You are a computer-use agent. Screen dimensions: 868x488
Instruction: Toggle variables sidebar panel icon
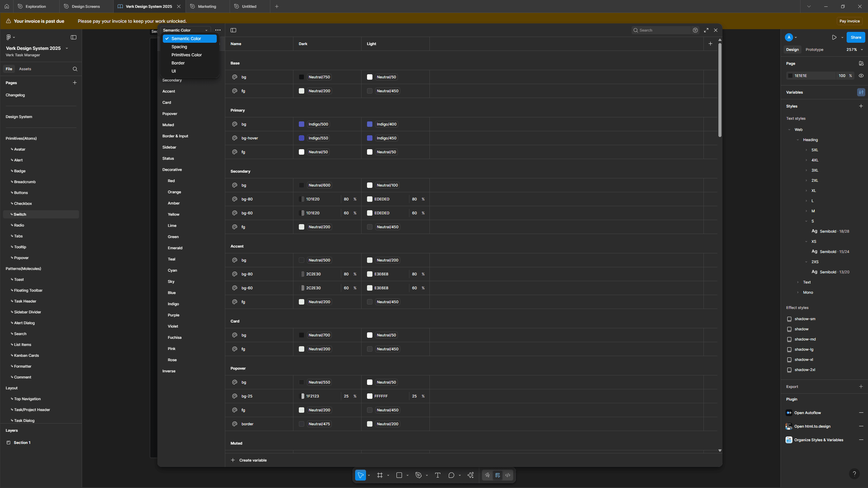pyautogui.click(x=233, y=30)
